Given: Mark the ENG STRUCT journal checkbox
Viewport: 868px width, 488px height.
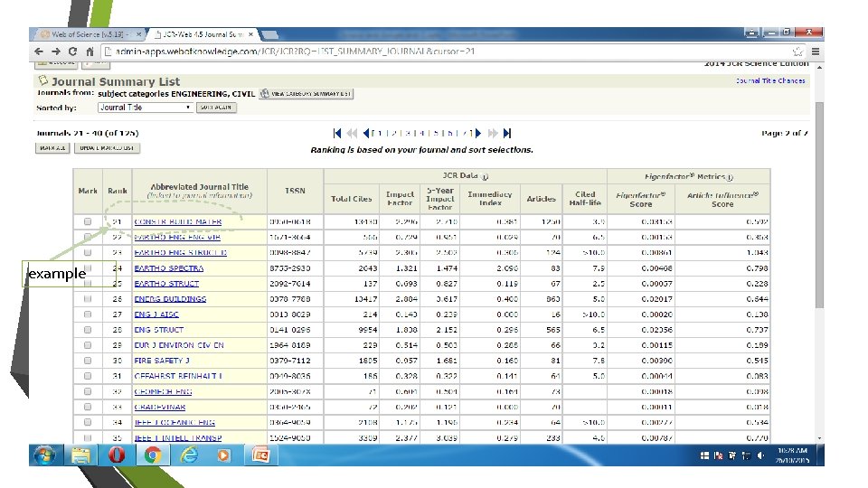Looking at the screenshot, I should point(88,330).
